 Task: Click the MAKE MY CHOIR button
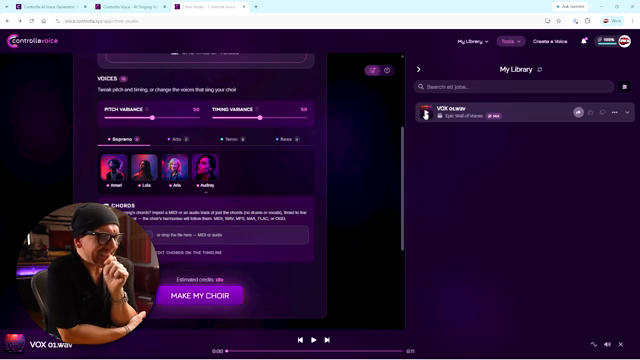[200, 296]
